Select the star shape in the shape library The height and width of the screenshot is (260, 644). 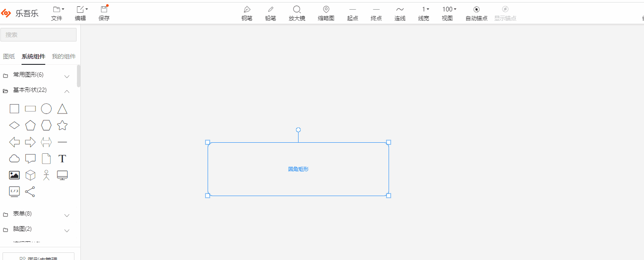pyautogui.click(x=62, y=125)
